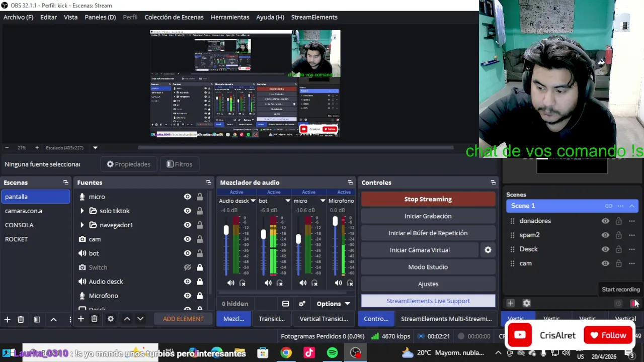Image resolution: width=644 pixels, height=362 pixels.
Task: Toggle monitoring for micro mixer channel
Action: click(314, 283)
